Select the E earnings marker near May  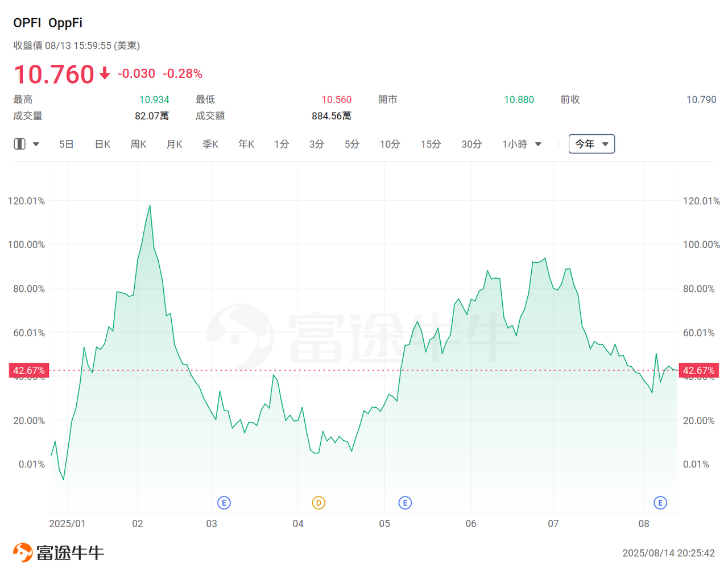405,503
